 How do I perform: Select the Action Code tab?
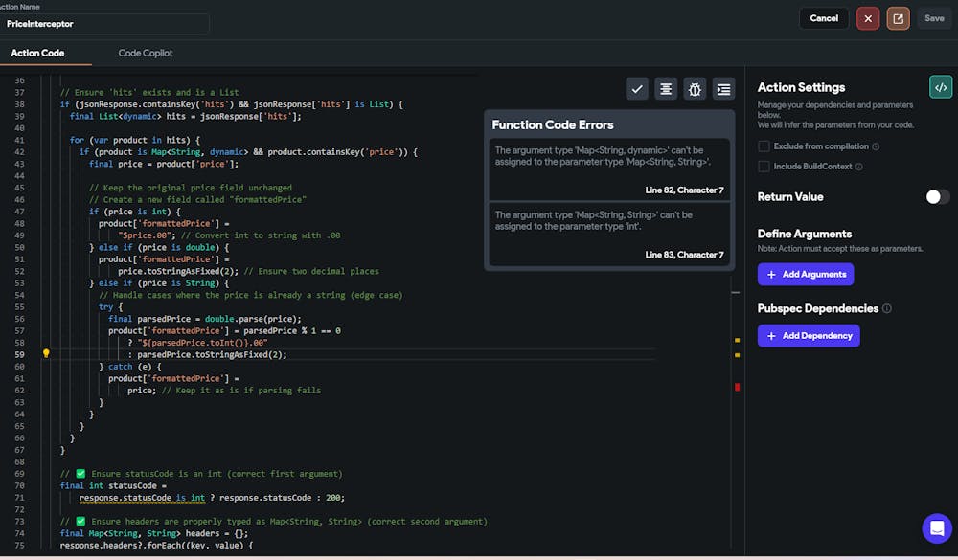click(37, 53)
